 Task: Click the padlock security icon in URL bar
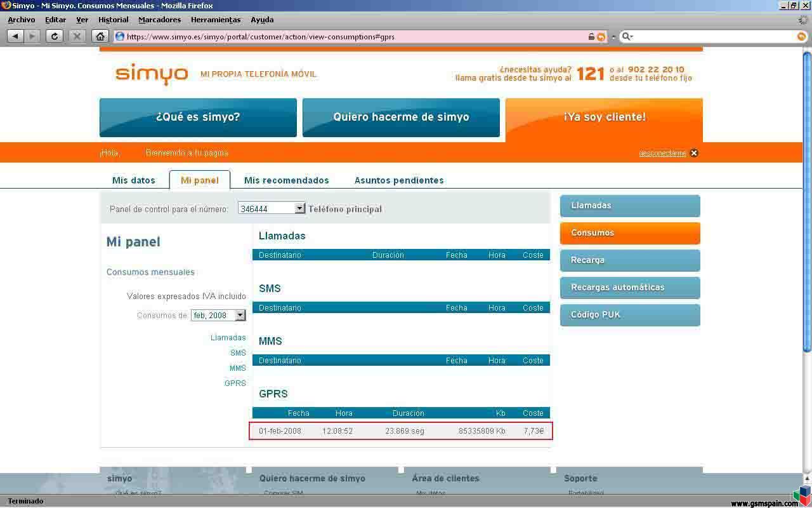tap(591, 37)
